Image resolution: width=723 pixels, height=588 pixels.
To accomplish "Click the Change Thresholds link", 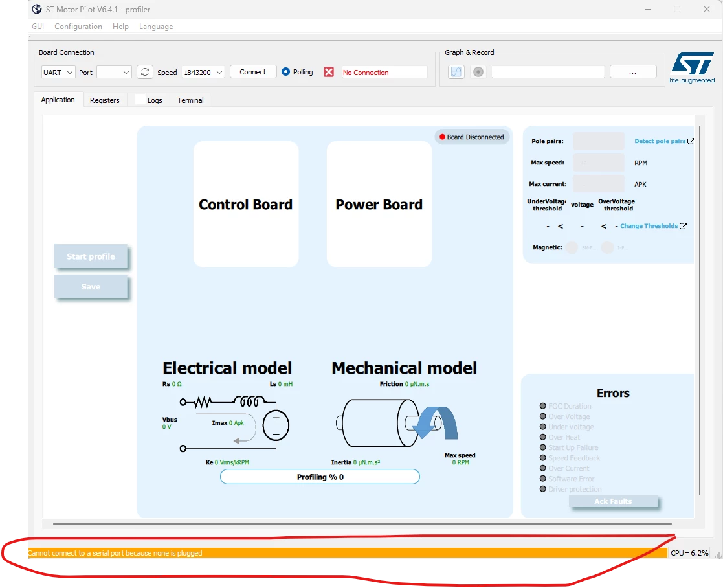I will [649, 226].
